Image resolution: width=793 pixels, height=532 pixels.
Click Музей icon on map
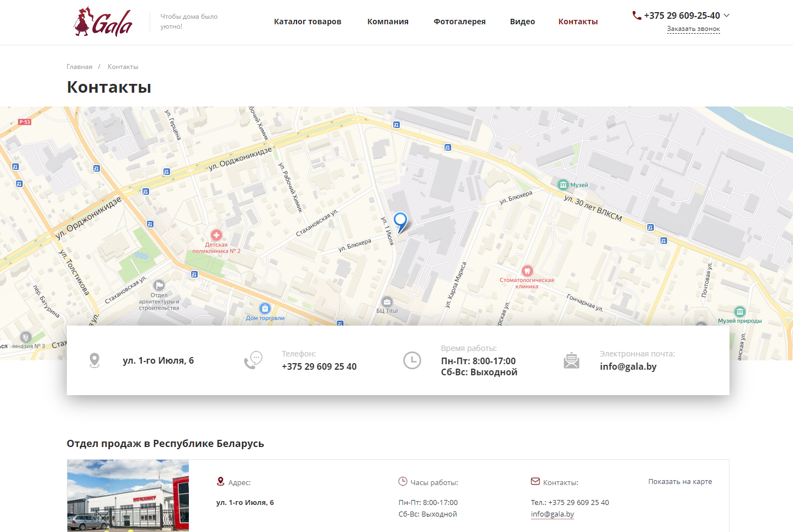click(563, 185)
